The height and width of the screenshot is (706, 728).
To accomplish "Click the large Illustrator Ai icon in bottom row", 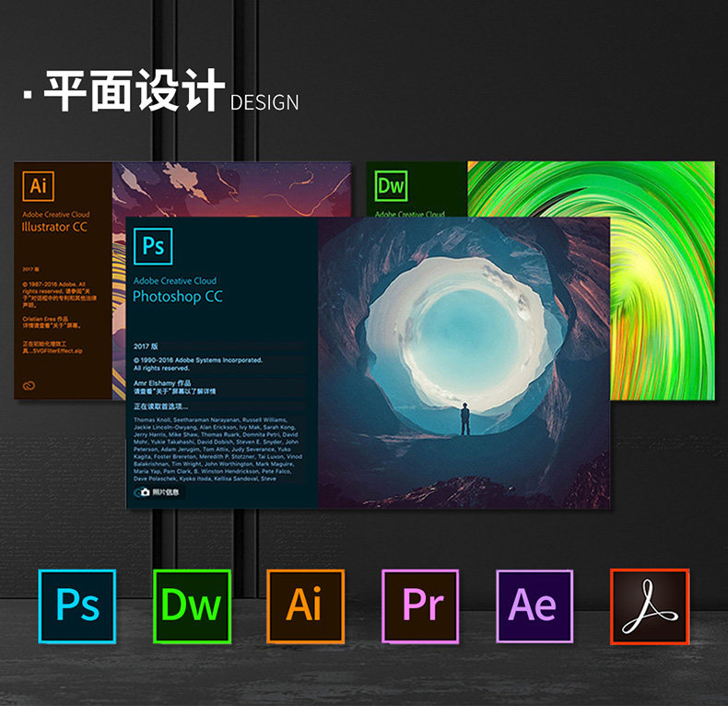I will point(306,606).
